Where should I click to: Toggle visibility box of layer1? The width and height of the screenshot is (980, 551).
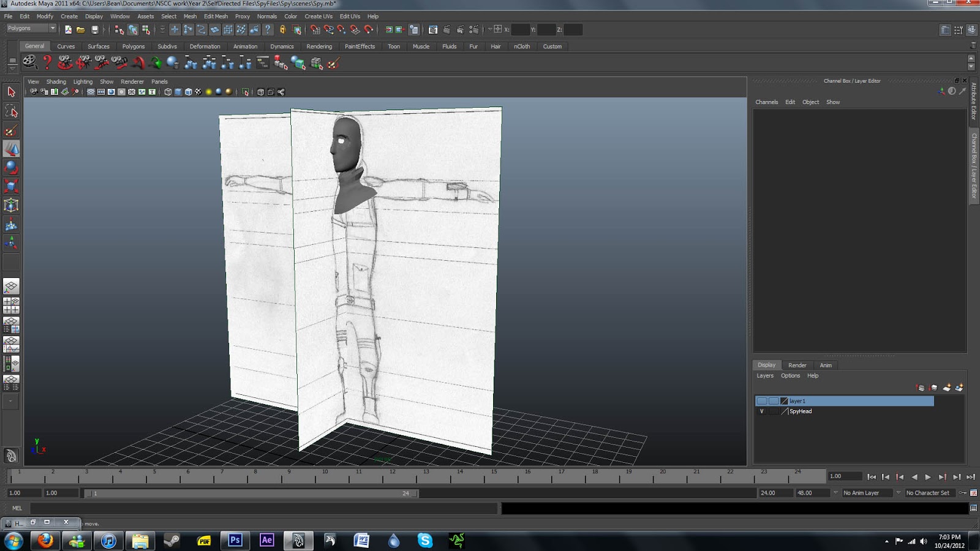tap(761, 401)
